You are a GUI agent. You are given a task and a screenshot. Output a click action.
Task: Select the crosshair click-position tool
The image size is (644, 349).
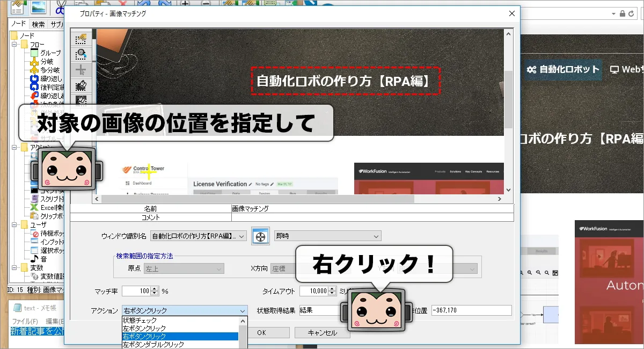click(82, 70)
